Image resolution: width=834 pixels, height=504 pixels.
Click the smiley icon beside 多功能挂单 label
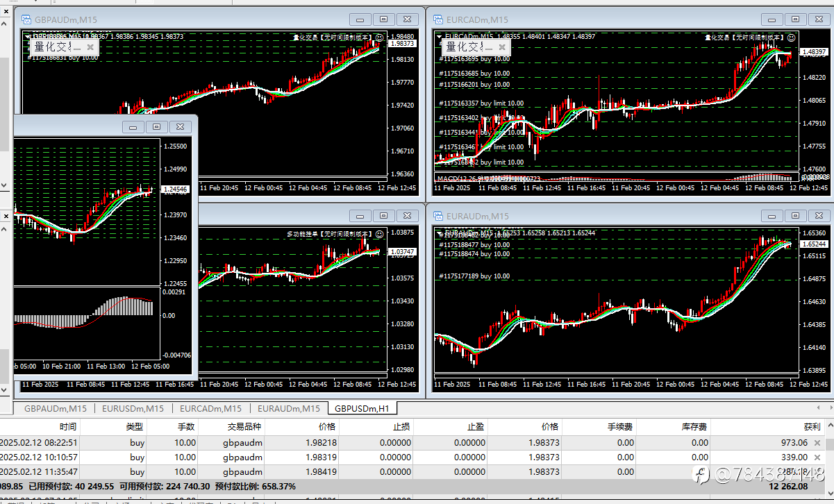[380, 234]
